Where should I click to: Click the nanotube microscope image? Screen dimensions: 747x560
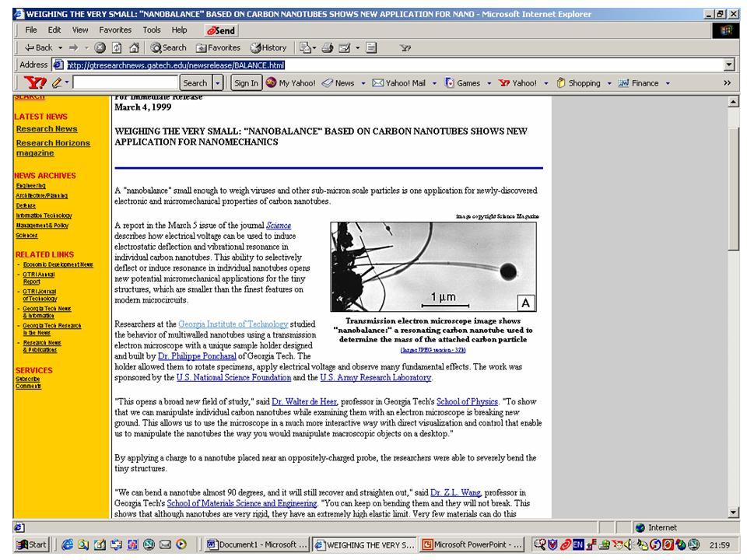click(433, 267)
